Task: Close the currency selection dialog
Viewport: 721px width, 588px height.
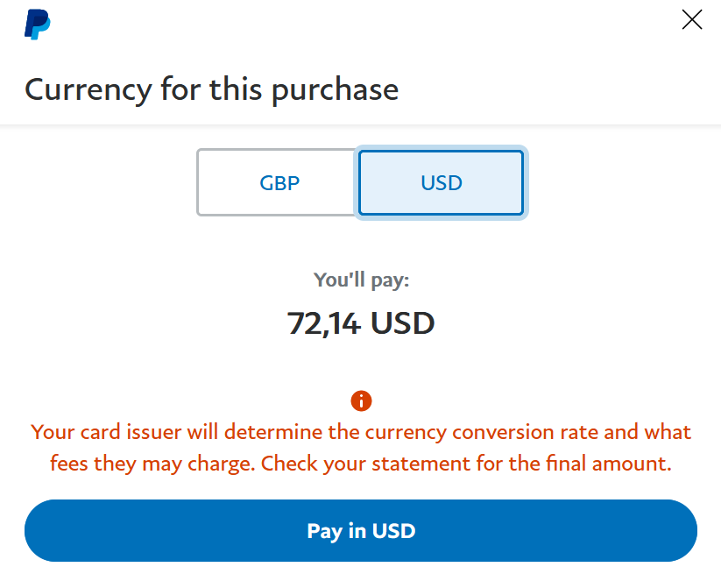Action: 691,20
